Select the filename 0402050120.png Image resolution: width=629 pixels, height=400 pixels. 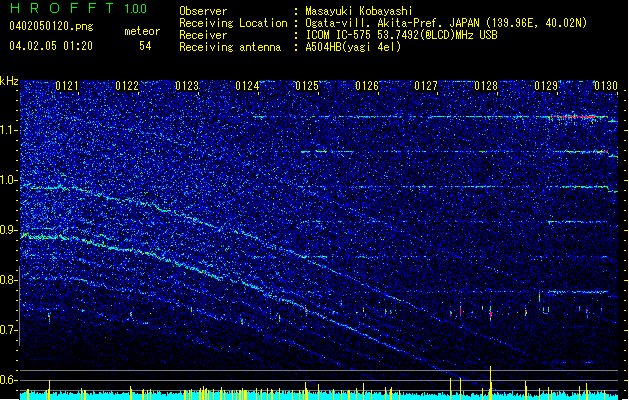coord(51,26)
